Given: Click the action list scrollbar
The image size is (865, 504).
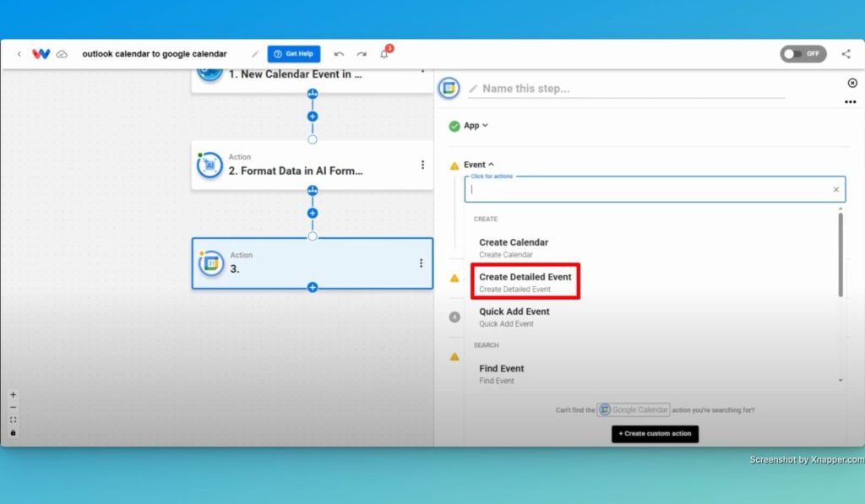Looking at the screenshot, I should tap(841, 255).
